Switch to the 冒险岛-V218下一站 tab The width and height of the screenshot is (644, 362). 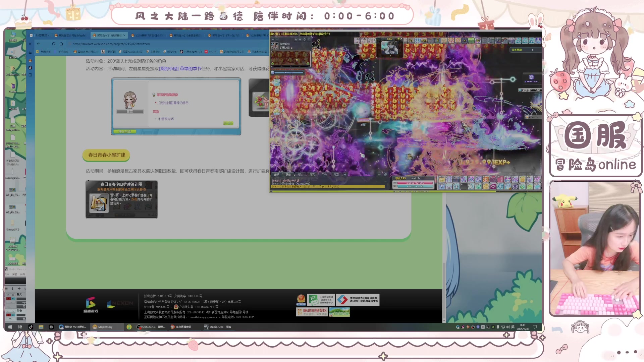(x=223, y=35)
